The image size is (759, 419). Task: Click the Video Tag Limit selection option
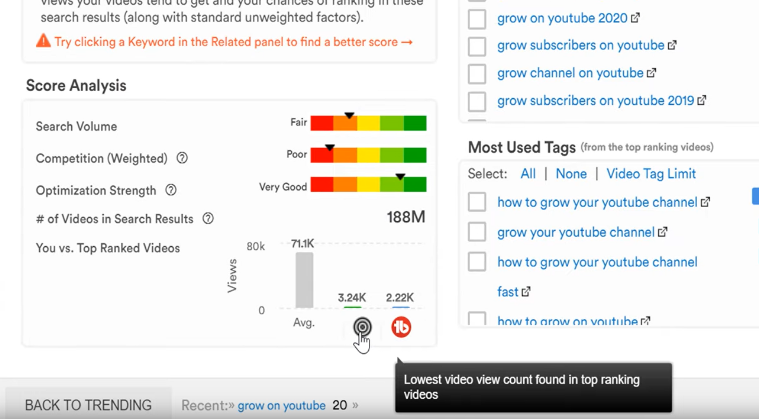pos(651,174)
